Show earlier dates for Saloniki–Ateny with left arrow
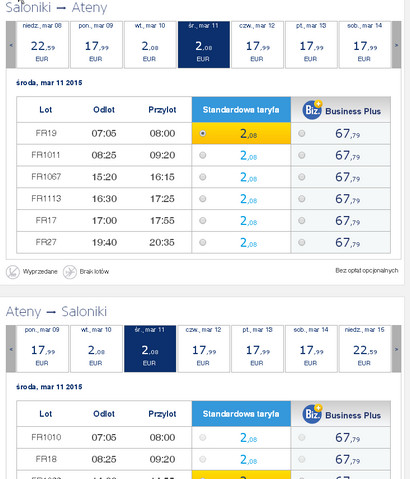Viewport: 410px width, 479px height. tap(11, 45)
